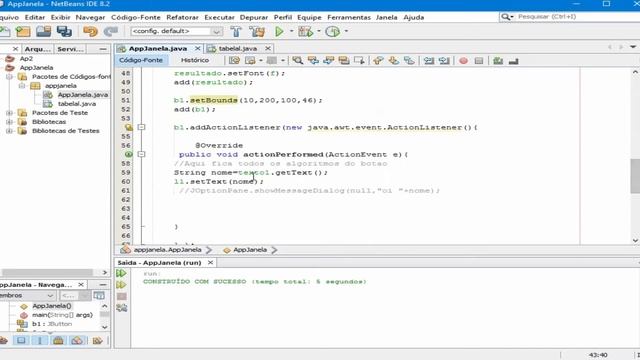640x360 pixels.
Task: Click the Comment green icon in editor toolbar
Action: pyautogui.click(x=498, y=60)
